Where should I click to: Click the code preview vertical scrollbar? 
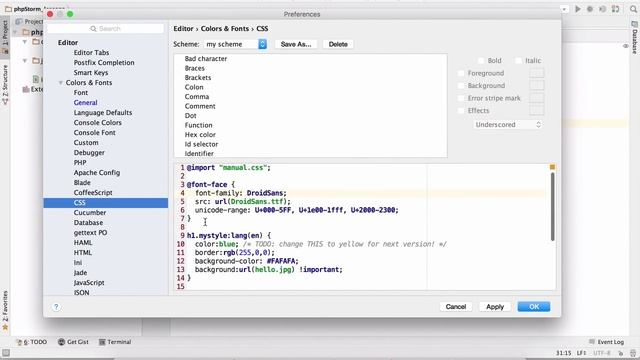pyautogui.click(x=552, y=207)
